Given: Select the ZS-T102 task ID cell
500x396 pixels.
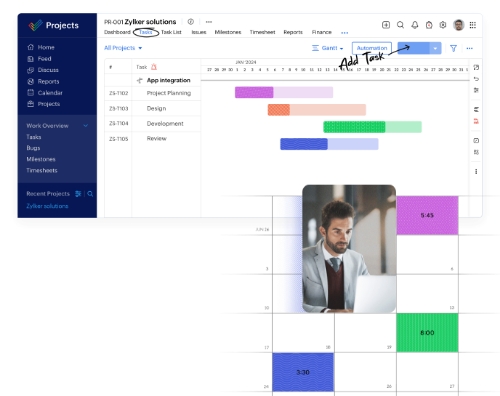Looking at the screenshot, I should pos(119,93).
